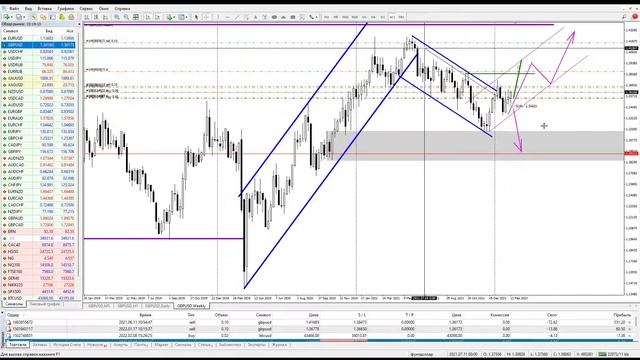Switch chart to line chart

click(x=105, y=17)
